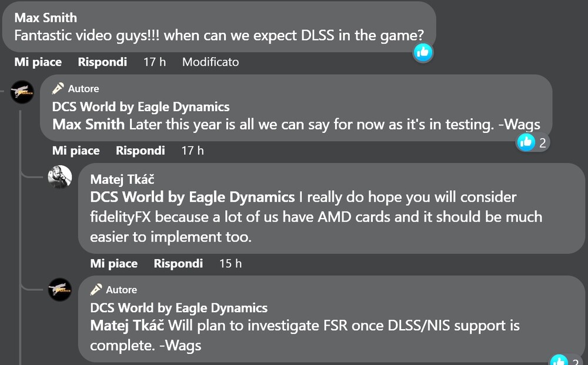Click Rispondi under Matej Tkáč's comment
The image size is (588, 365).
[178, 263]
